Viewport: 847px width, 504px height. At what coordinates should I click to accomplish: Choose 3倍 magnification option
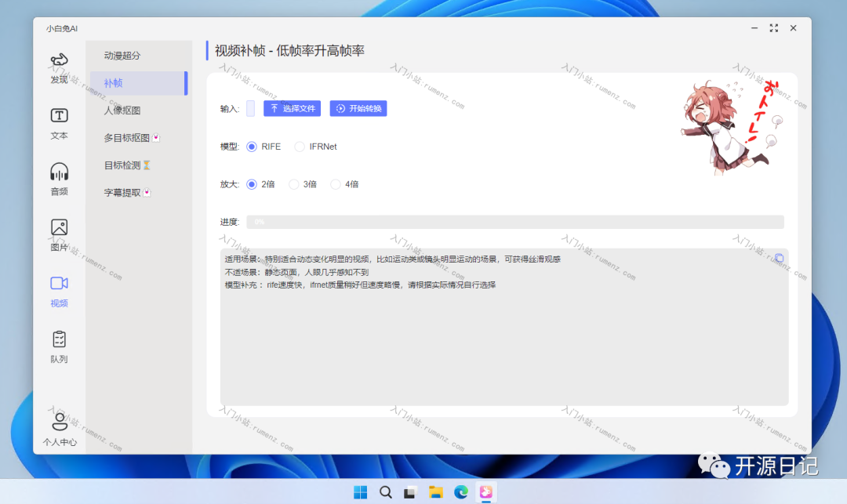tap(294, 184)
